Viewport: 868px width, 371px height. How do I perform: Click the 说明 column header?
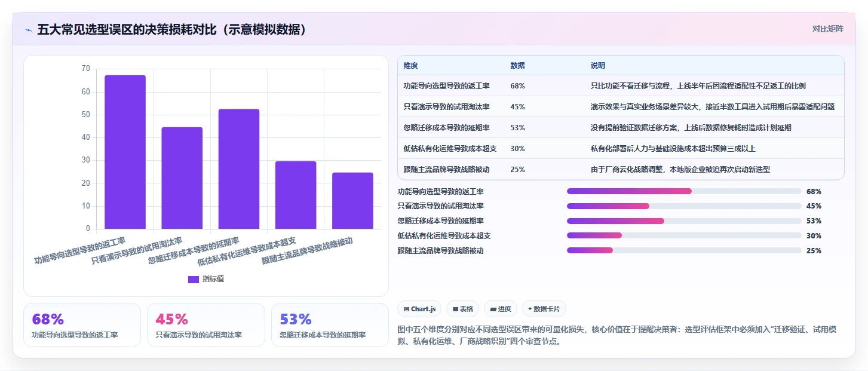[x=598, y=66]
